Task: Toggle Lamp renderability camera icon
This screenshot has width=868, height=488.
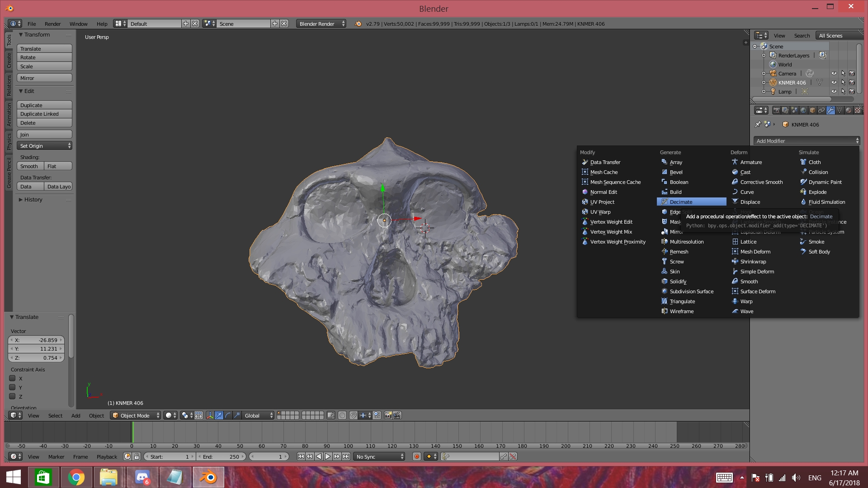Action: coord(852,91)
